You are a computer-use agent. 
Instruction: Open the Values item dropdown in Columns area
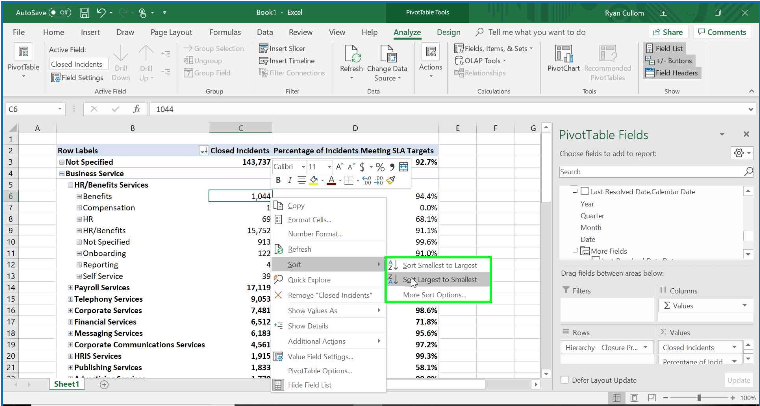[x=744, y=306]
